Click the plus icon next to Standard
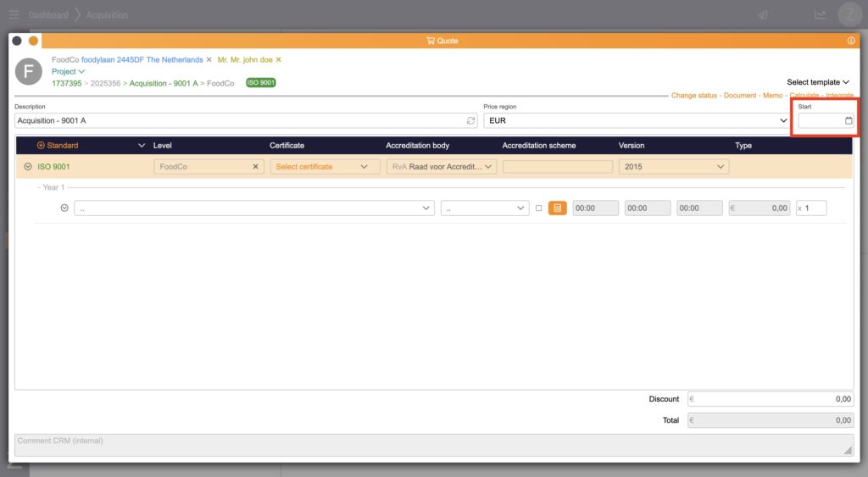This screenshot has width=868, height=477. [x=41, y=146]
